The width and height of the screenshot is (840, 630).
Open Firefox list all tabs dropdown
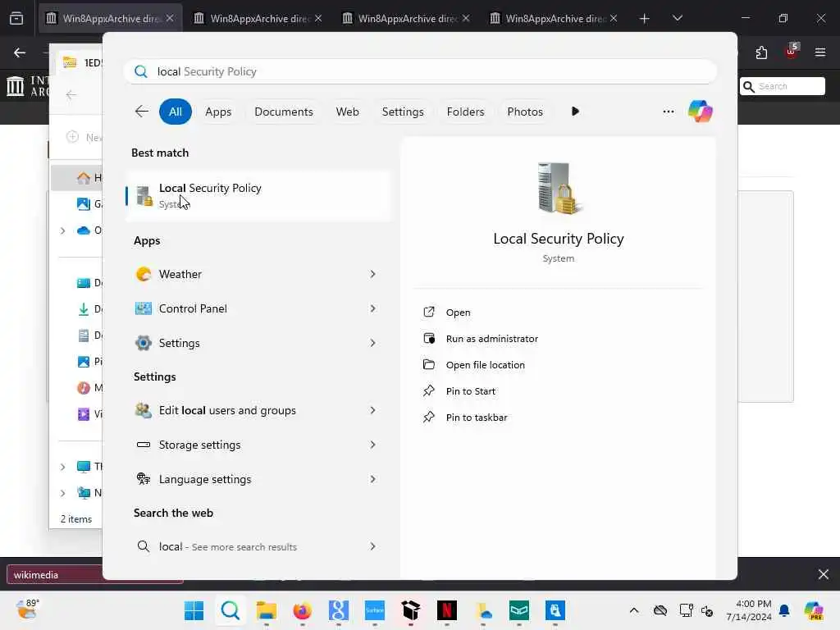(x=677, y=18)
